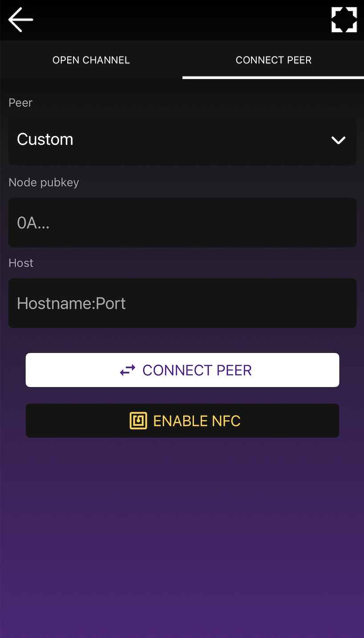This screenshot has height=638, width=364.
Task: Tap the Hostname:Port placeholder text
Action: [x=71, y=303]
